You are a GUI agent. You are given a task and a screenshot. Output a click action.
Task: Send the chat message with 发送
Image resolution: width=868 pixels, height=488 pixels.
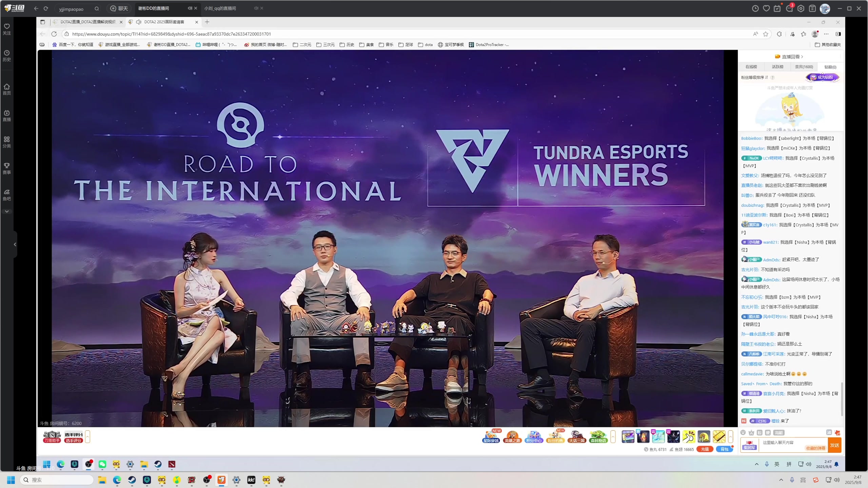point(834,445)
